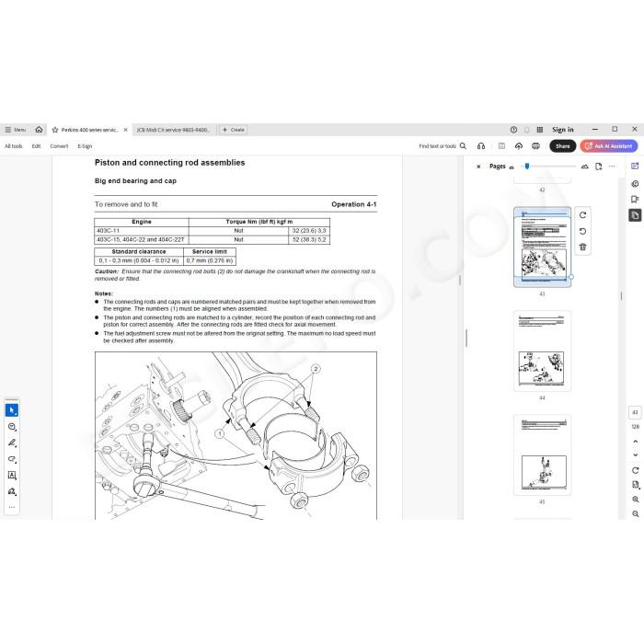Screen dimensions: 644x644
Task: Delete page 43 with trash icon
Action: [x=582, y=247]
